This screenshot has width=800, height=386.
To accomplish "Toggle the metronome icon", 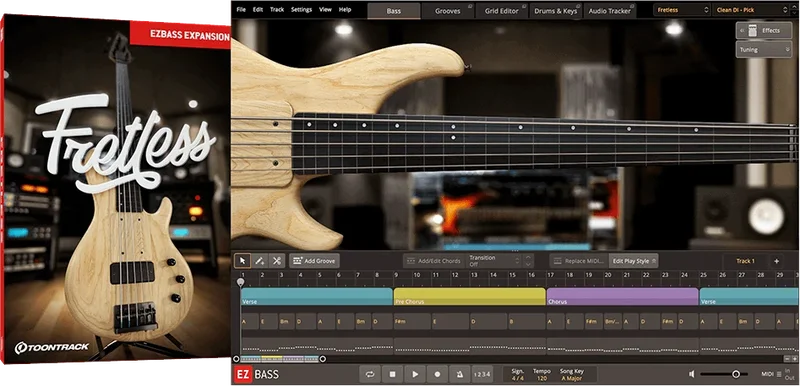I will pyautogui.click(x=460, y=374).
